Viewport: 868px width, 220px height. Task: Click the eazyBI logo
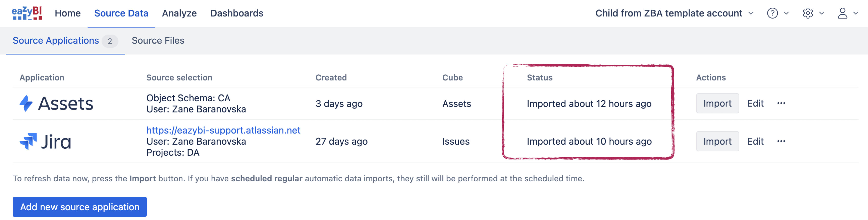pos(27,13)
